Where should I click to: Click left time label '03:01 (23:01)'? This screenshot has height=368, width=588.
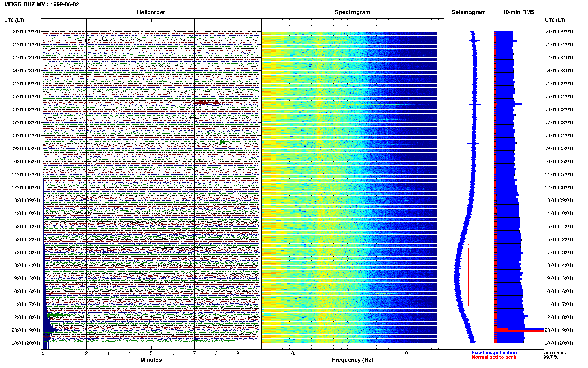(26, 71)
